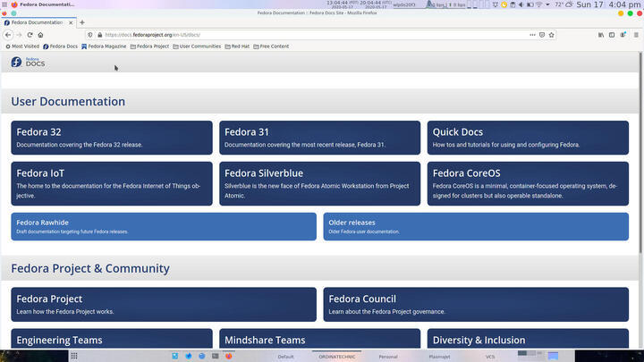This screenshot has height=362, width=644.
Task: Open the Wi-Fi network tray icon
Action: [538, 4]
